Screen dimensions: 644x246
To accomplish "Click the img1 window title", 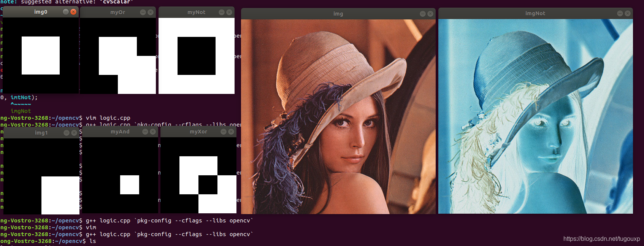I will pyautogui.click(x=41, y=133).
